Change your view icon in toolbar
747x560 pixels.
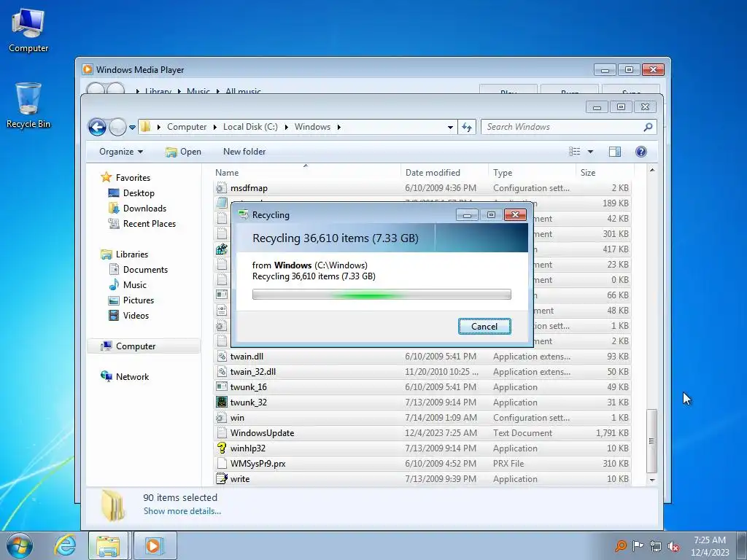[575, 152]
